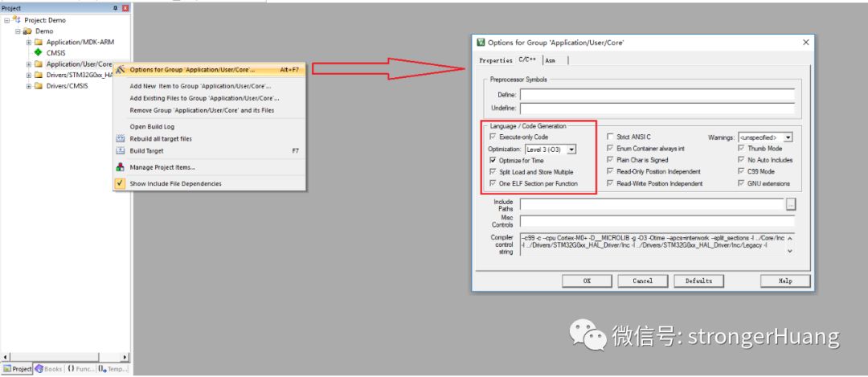Expand the Drivers/STM32G0xx_HAL group

29,75
